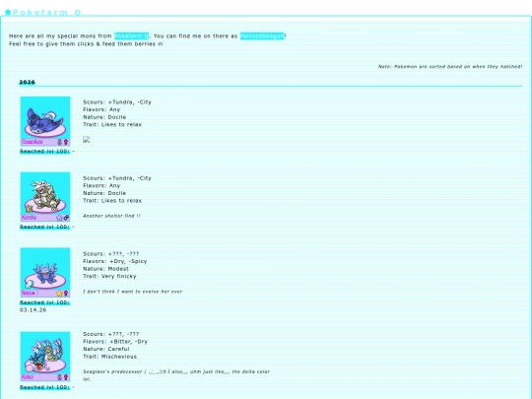Click the purple crab Pokemon sprite
This screenshot has width=532, height=399.
tap(45, 274)
